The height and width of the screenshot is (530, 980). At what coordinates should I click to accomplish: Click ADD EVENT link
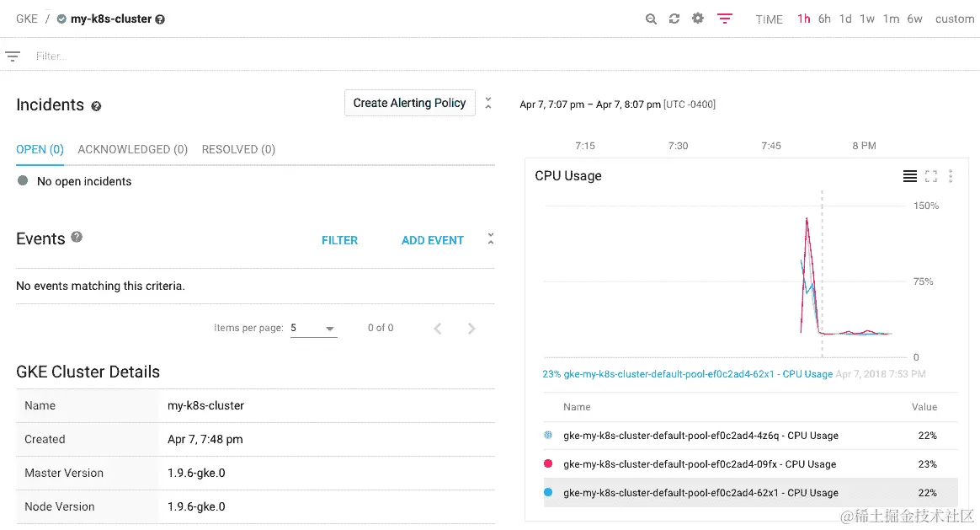pos(433,240)
